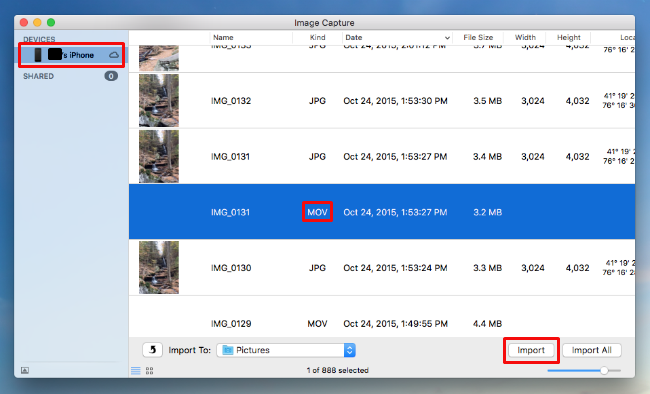This screenshot has height=394, width=650.
Task: Click the rotate button
Action: 152,350
